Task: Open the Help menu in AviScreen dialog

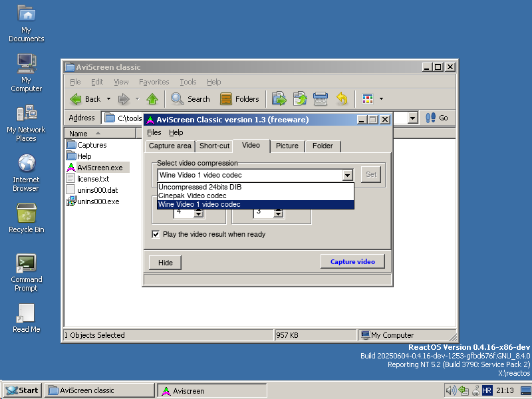Action: (176, 132)
